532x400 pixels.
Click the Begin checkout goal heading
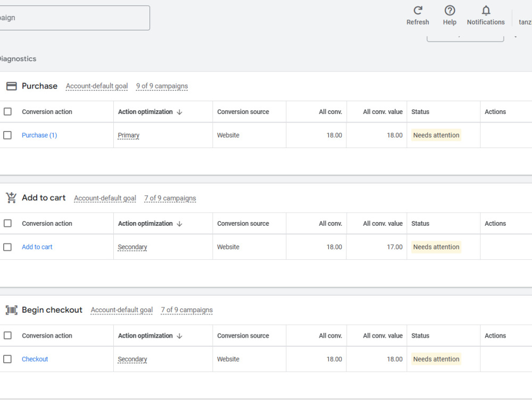[52, 309]
